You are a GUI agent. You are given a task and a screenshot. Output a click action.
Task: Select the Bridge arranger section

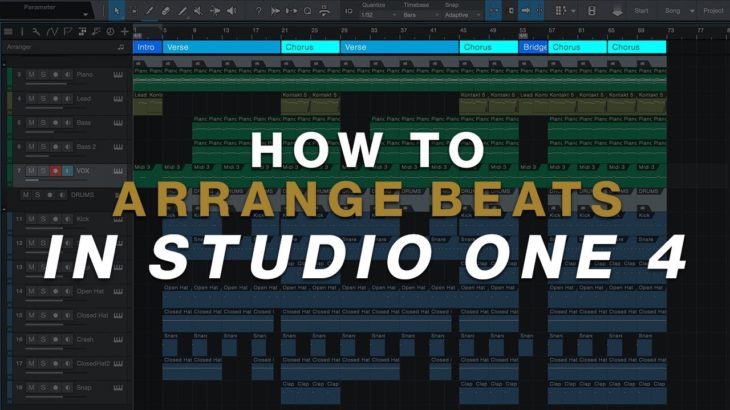tap(534, 47)
